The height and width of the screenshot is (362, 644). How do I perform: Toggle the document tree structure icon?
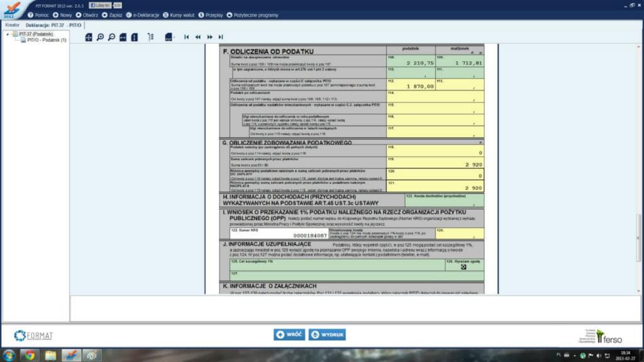(x=150, y=37)
